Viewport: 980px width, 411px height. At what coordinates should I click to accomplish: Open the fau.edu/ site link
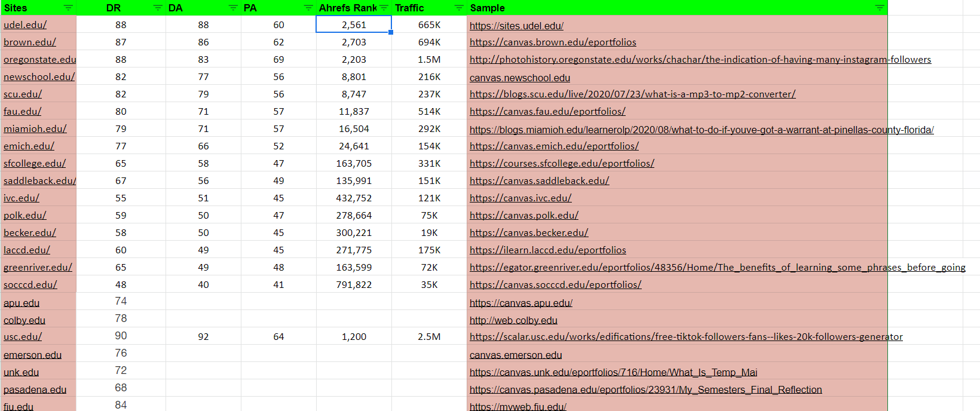coord(23,112)
